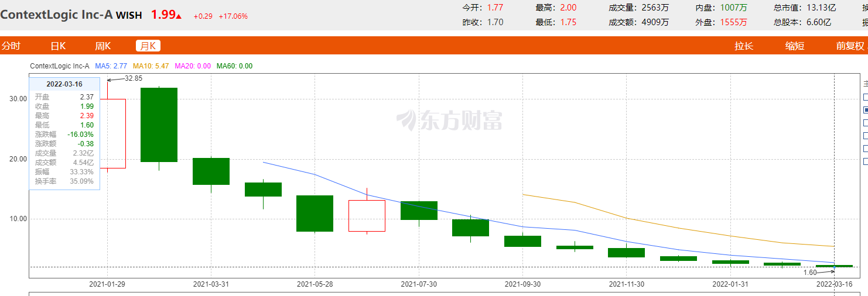This screenshot has height=296, width=868.
Task: Click the 总股本 value 6.60亿
Action: coord(819,22)
